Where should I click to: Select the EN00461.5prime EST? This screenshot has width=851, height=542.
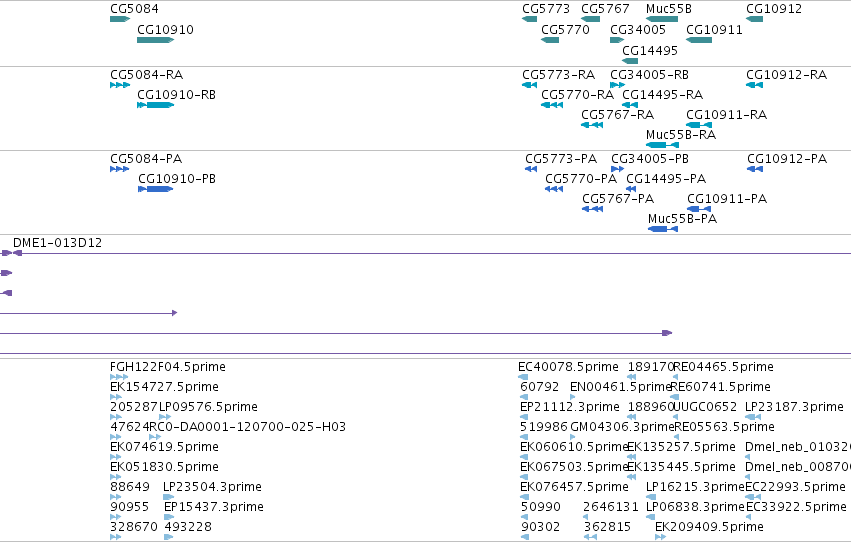[x=573, y=397]
